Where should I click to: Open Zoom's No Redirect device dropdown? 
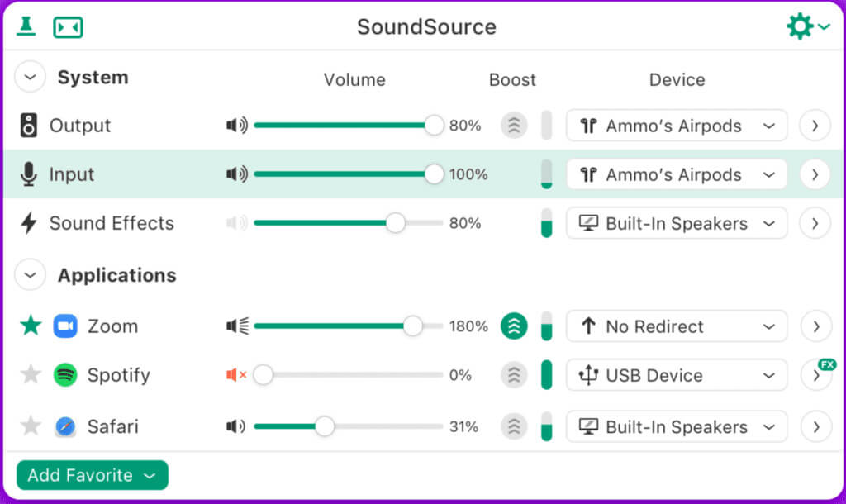point(677,326)
